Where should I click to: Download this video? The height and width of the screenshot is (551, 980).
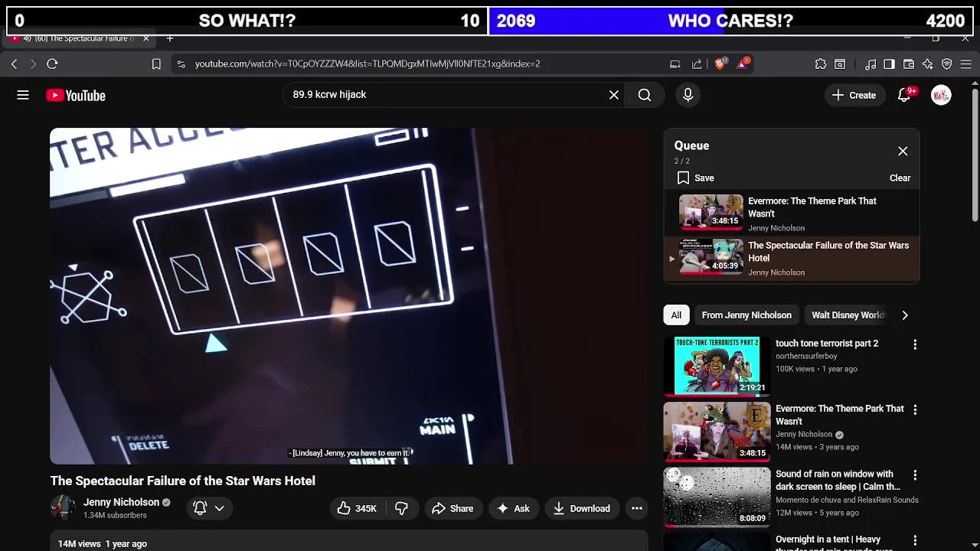coord(581,508)
